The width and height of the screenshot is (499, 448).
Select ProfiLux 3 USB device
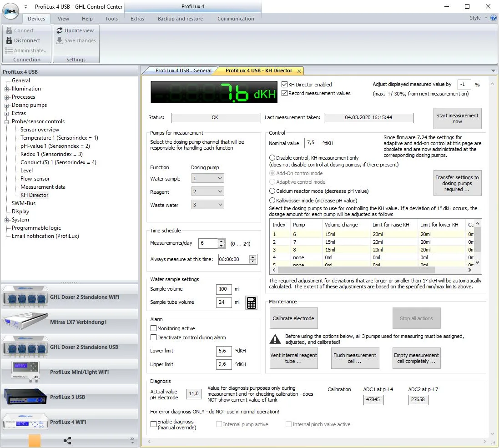point(70,397)
